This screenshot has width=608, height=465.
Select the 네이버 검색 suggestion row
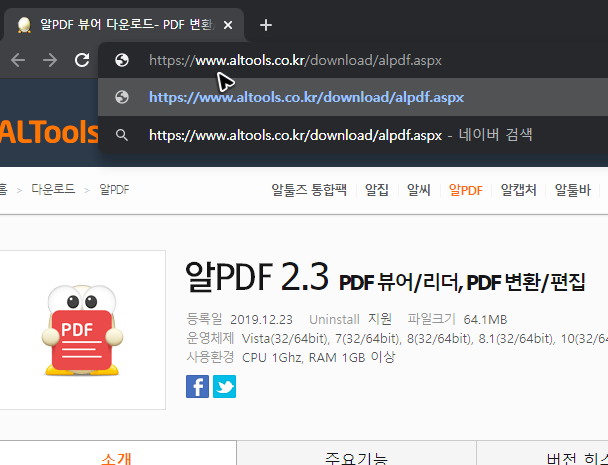point(353,135)
